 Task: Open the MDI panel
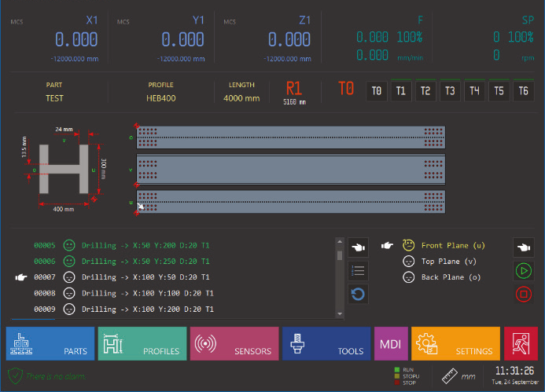pyautogui.click(x=391, y=344)
